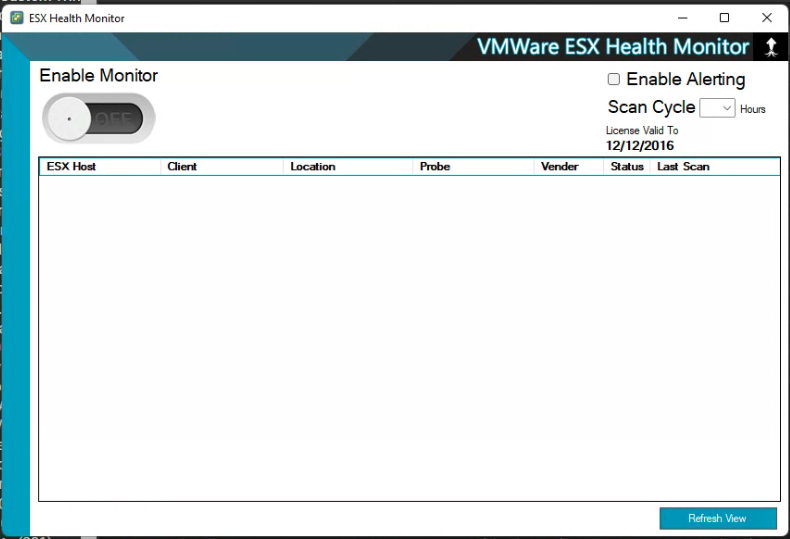Sort by Location column header
Screen dimensions: 790x539
pyautogui.click(x=348, y=167)
